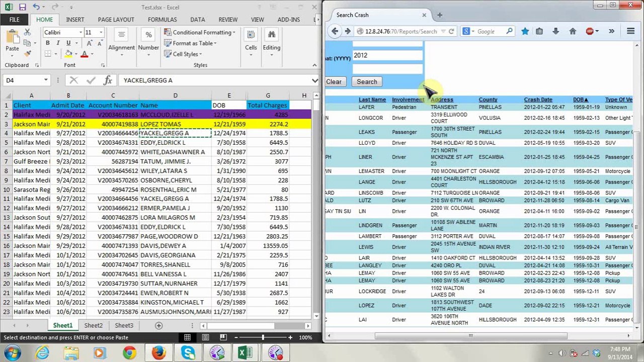Toggle Italic formatting
Viewport: 644px width, 362px height.
57,43
